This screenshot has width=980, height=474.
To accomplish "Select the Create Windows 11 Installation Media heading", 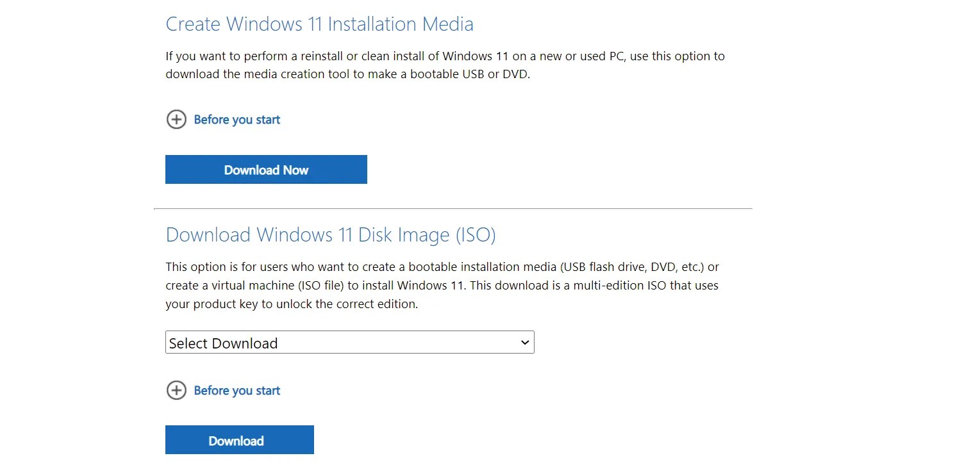I will pos(319,24).
